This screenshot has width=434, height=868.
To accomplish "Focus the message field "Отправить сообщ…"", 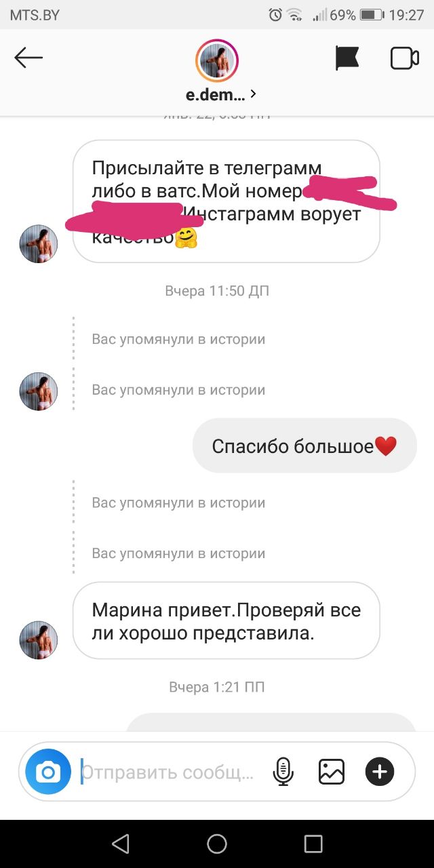I will [x=170, y=772].
